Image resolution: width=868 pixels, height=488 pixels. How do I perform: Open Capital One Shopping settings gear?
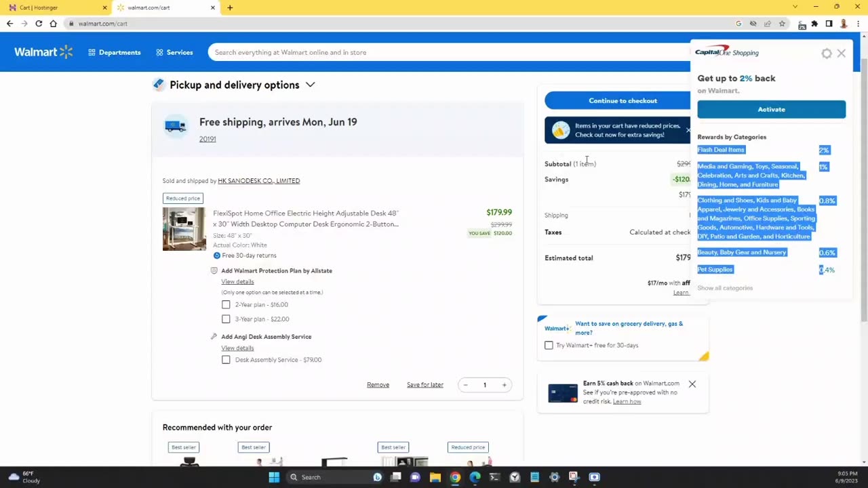coord(827,53)
